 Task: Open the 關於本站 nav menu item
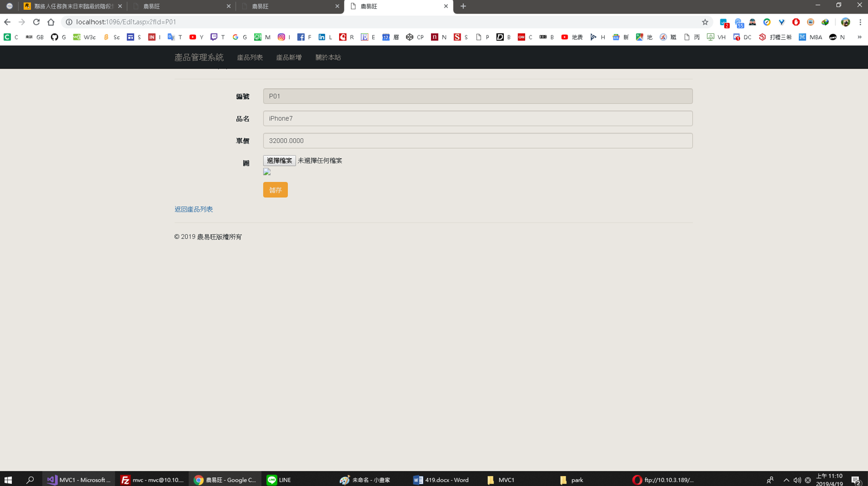(328, 57)
